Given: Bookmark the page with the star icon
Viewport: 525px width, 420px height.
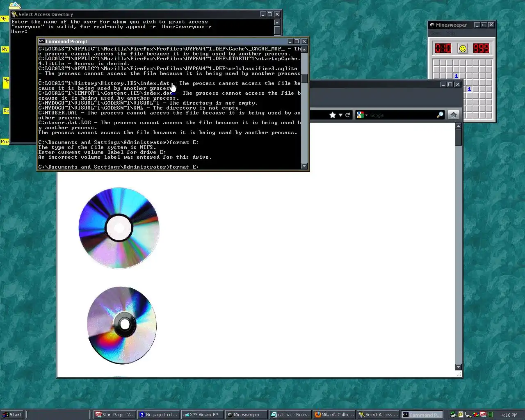Looking at the screenshot, I should (333, 115).
